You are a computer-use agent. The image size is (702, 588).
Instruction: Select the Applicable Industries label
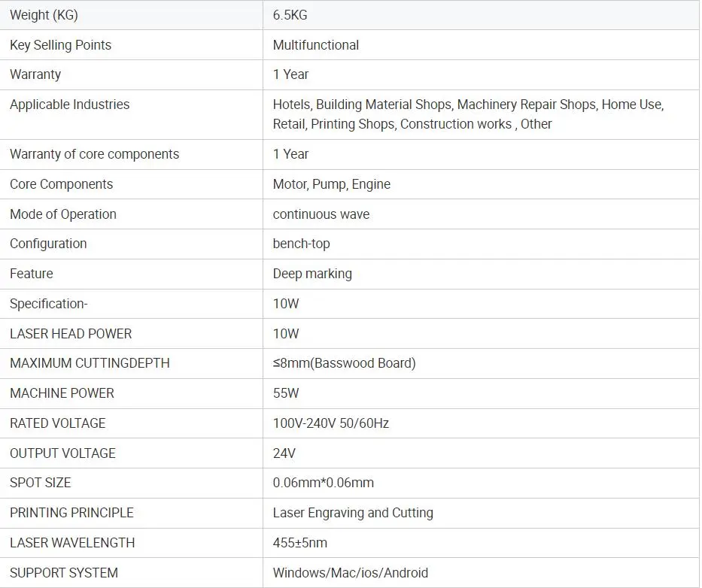point(69,105)
